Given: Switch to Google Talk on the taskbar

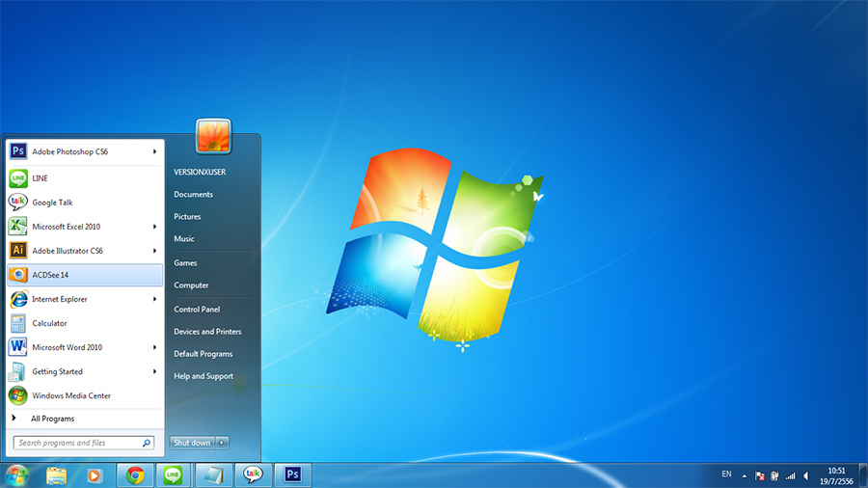Looking at the screenshot, I should tap(253, 475).
